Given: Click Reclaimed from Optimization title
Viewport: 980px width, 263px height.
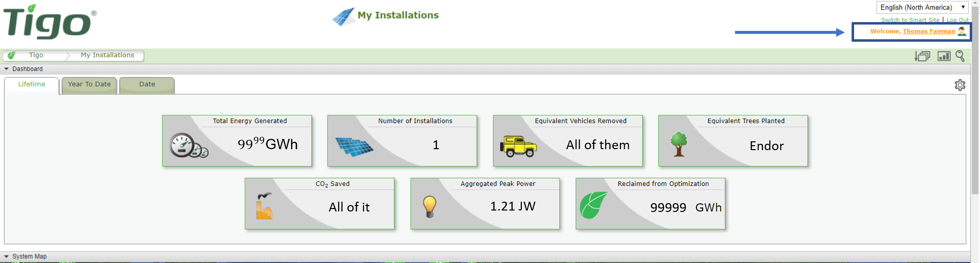Looking at the screenshot, I should [663, 184].
